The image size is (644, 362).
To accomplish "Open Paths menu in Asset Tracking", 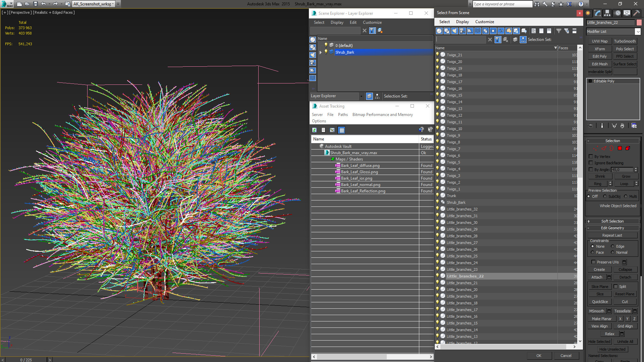I will 343,115.
